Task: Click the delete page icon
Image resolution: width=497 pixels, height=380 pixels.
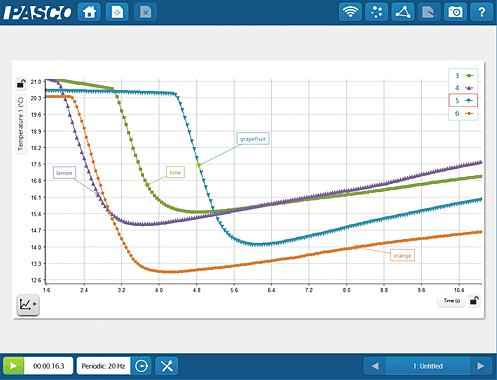Action: tap(145, 12)
